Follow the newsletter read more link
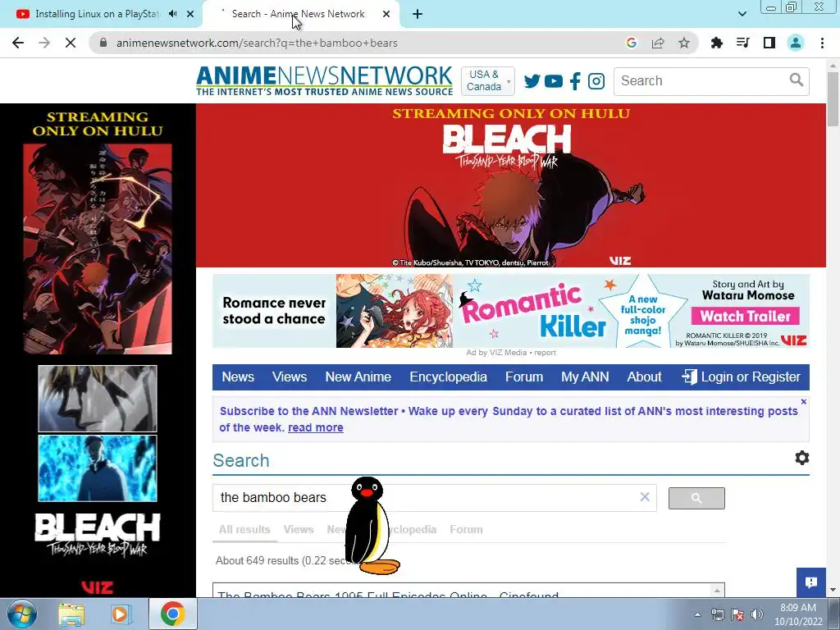Image resolution: width=840 pixels, height=630 pixels. 316,427
